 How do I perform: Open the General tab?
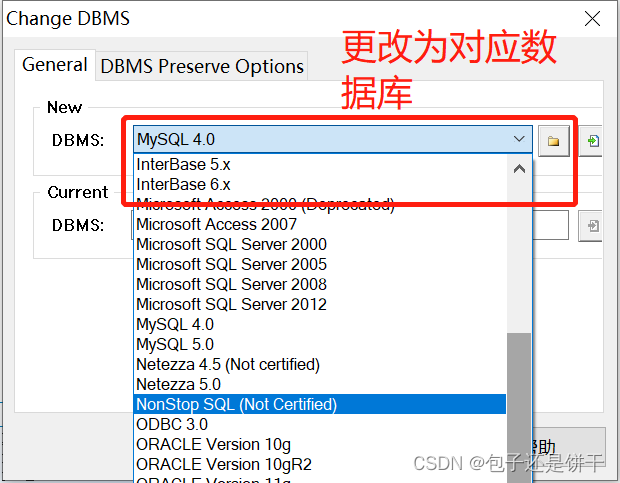[55, 65]
